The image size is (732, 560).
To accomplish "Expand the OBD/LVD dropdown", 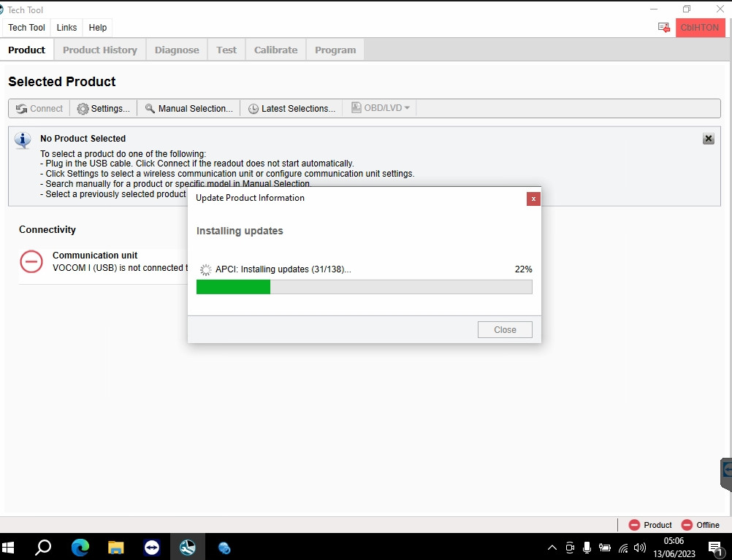I will coord(380,108).
